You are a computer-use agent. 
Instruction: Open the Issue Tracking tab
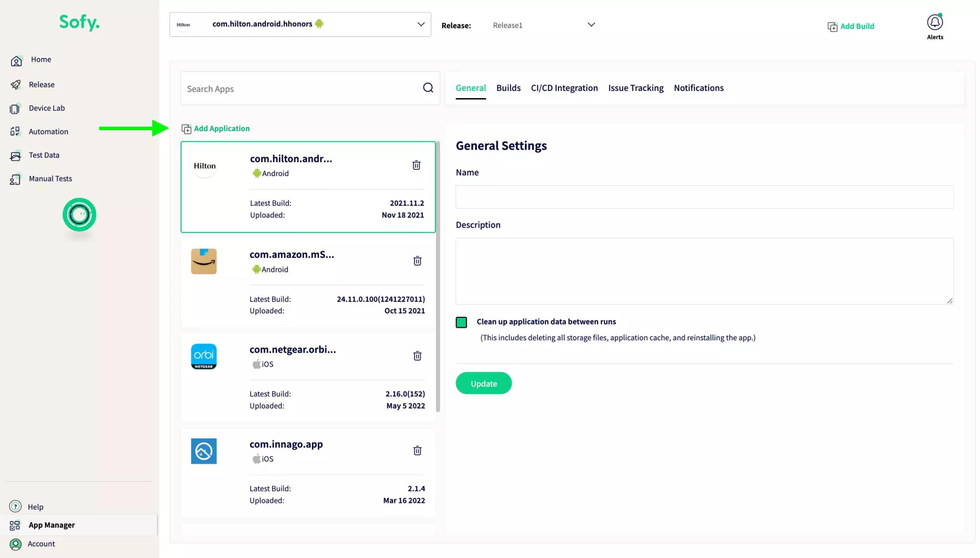click(636, 88)
